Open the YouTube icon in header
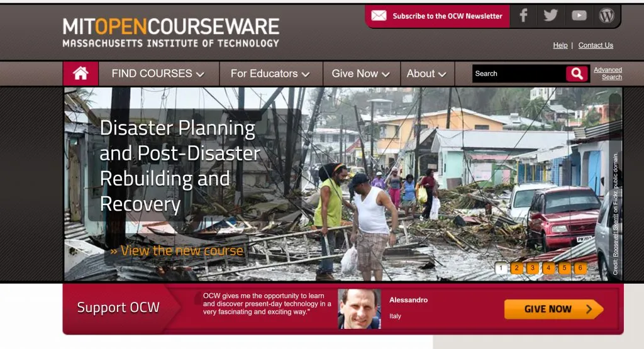Screen dimensions: 644x349 (579, 16)
